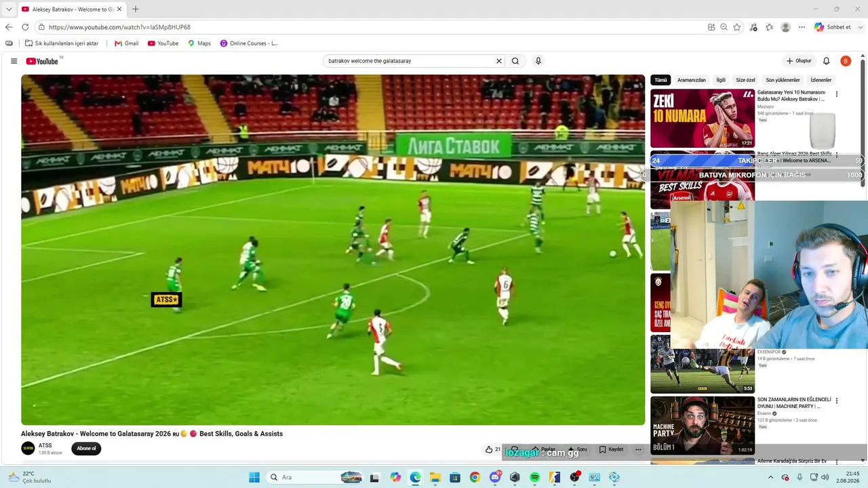Open Spotify from the taskbar
Image resolution: width=868 pixels, height=488 pixels.
pos(534,477)
